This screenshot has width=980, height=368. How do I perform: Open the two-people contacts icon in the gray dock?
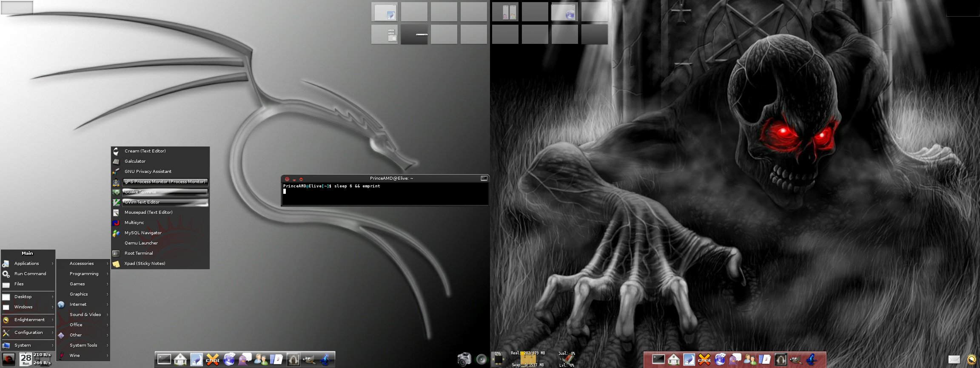pos(261,359)
